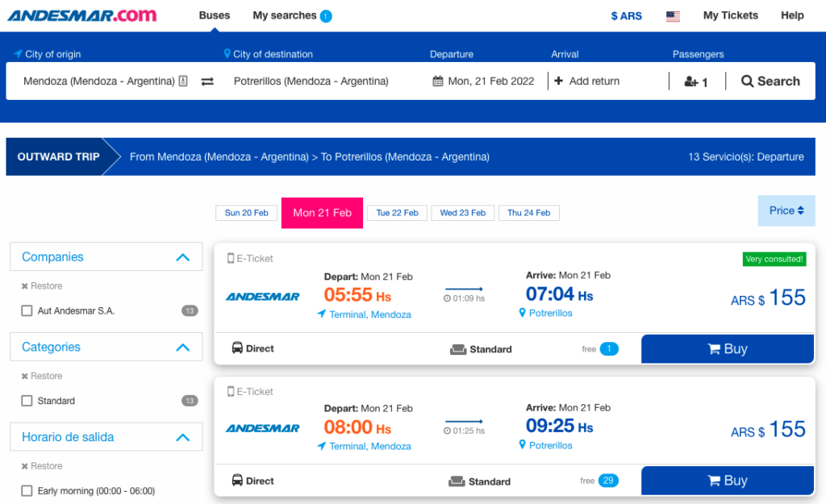826x504 pixels.
Task: Click the plus icon for Add return
Action: [558, 81]
